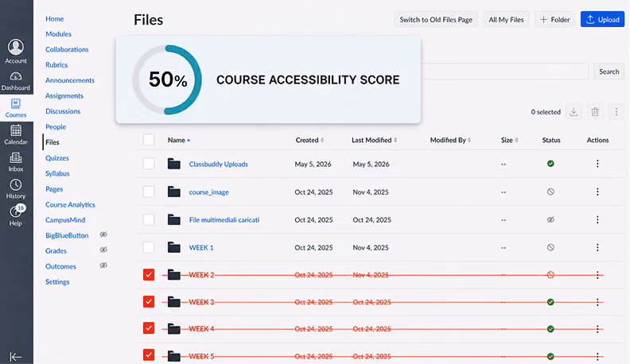The height and width of the screenshot is (364, 630).
Task: Open Assignments in the course menu
Action: pos(64,96)
